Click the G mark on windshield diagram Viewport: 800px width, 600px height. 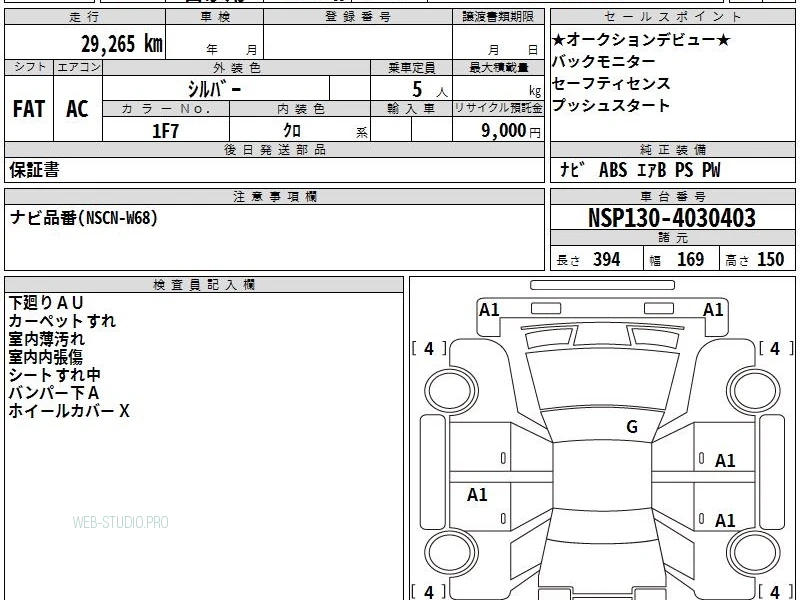pyautogui.click(x=632, y=427)
